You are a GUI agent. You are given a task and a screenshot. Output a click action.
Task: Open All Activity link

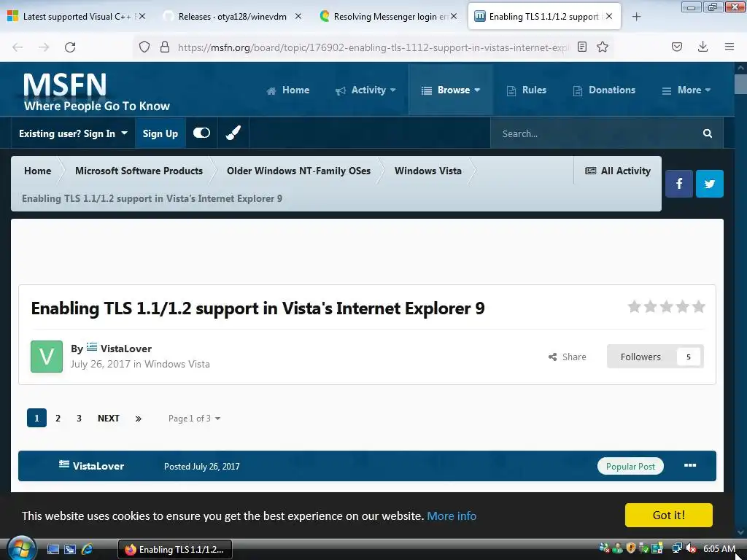pos(618,171)
